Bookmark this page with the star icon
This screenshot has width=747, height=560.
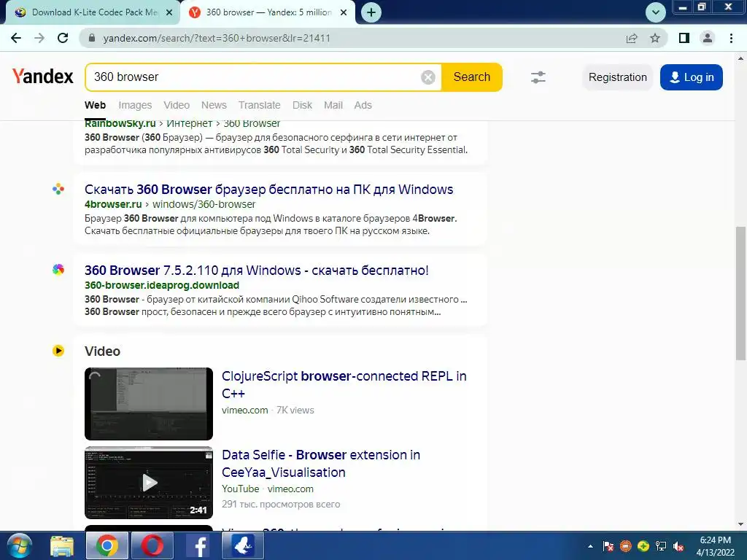click(655, 38)
